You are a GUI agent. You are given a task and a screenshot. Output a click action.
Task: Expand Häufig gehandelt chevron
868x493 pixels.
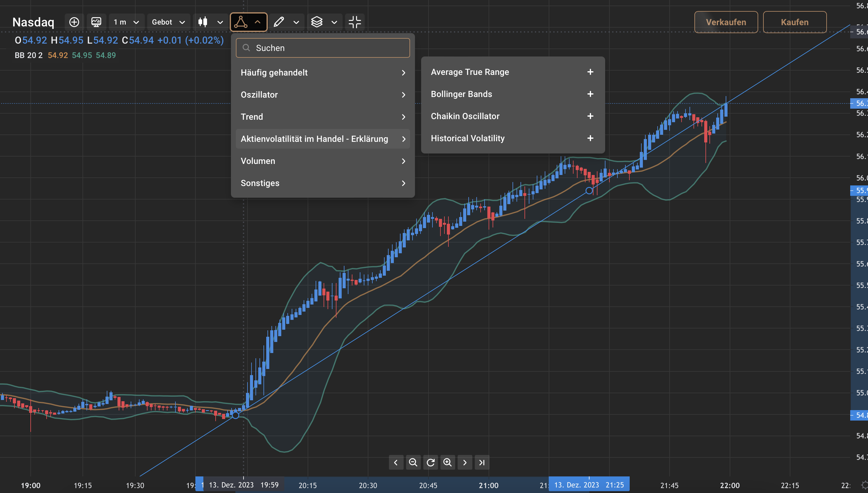(403, 72)
